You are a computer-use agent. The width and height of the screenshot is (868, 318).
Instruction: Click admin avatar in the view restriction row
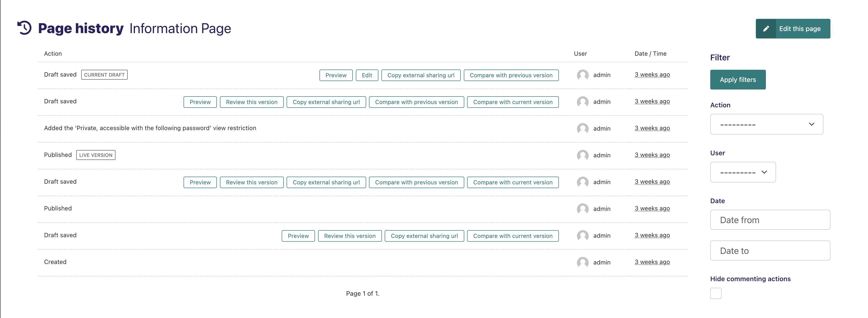click(x=582, y=128)
